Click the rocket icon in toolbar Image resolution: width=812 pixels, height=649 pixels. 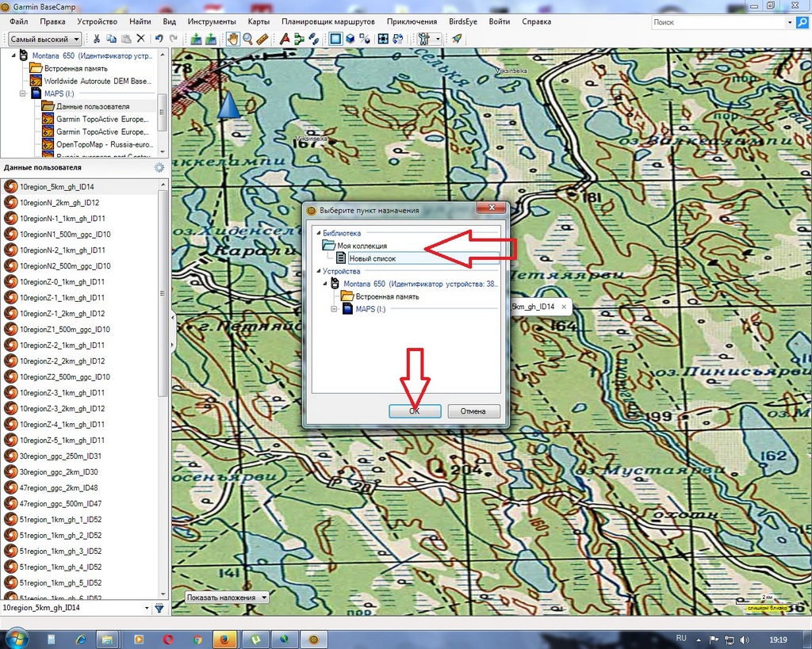coord(457,39)
